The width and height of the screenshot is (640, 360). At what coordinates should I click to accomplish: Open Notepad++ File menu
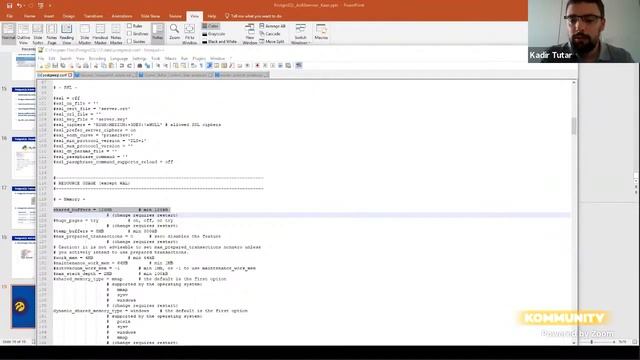click(x=41, y=58)
